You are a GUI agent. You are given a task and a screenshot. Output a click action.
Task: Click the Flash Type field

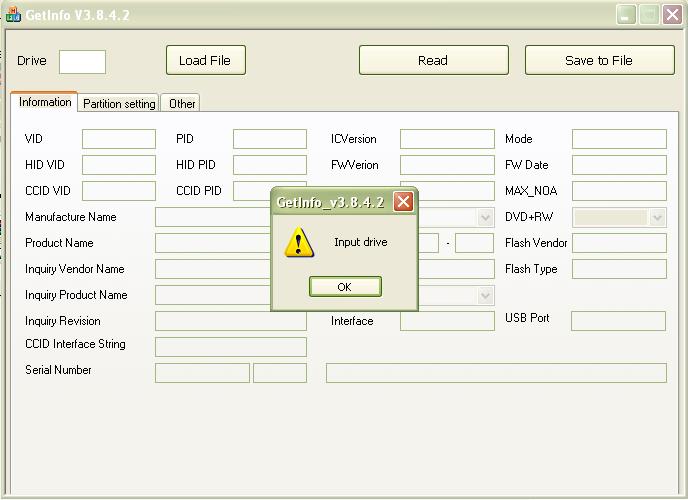coord(619,269)
